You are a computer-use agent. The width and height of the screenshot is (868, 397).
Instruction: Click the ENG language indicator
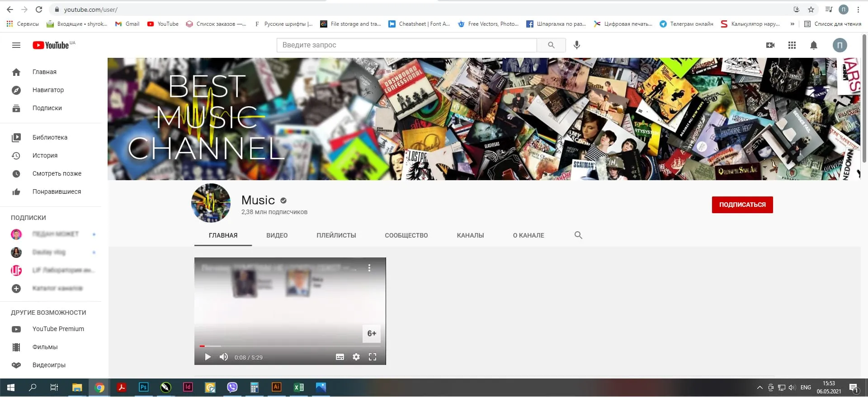click(x=806, y=388)
